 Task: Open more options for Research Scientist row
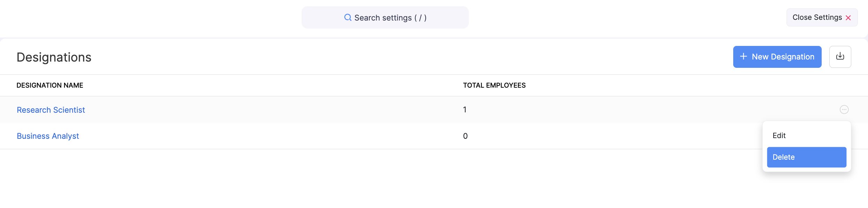point(844,110)
